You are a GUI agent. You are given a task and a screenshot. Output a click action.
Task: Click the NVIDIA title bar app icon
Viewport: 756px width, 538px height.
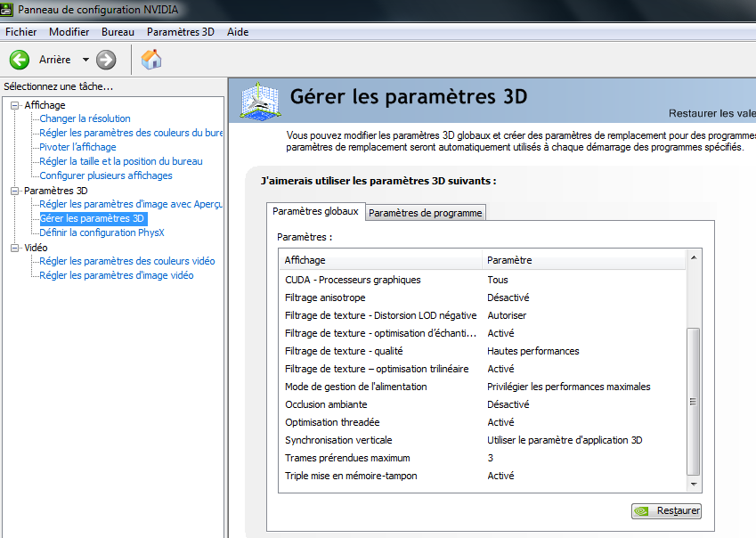coord(8,10)
